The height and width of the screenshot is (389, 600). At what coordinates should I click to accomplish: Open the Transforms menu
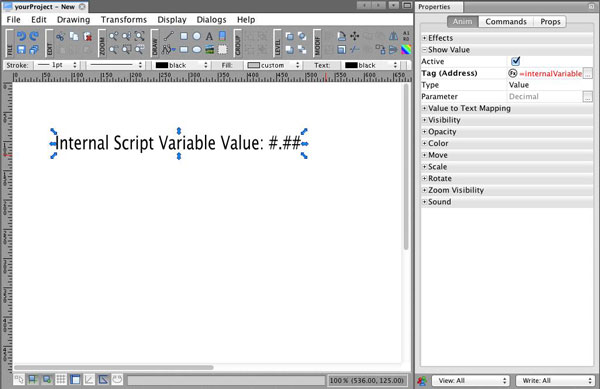coord(124,20)
